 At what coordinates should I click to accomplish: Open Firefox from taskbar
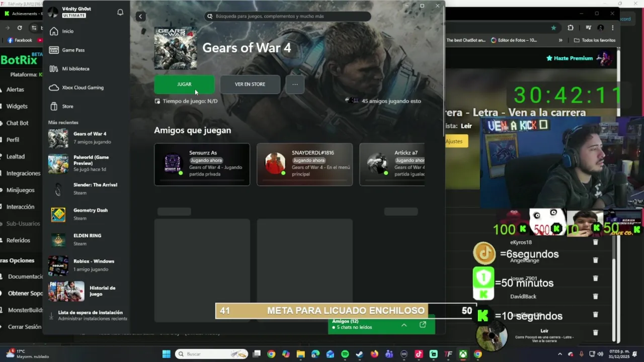374,354
